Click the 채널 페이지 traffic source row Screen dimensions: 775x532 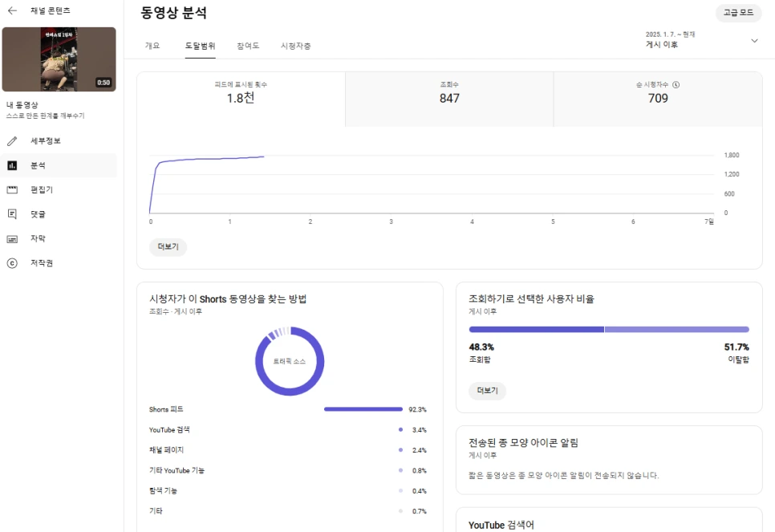coord(288,450)
